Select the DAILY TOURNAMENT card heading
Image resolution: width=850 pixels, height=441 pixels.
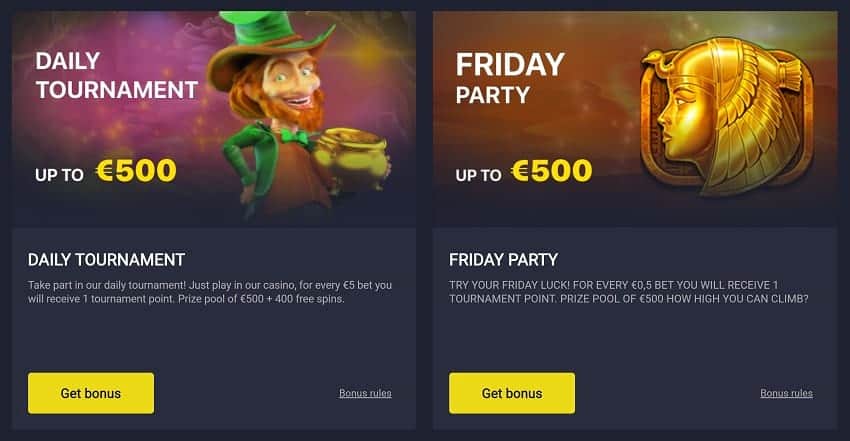[106, 260]
